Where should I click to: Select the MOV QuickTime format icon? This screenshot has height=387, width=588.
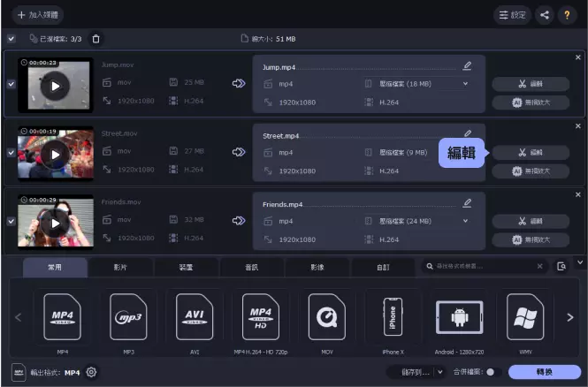[326, 317]
